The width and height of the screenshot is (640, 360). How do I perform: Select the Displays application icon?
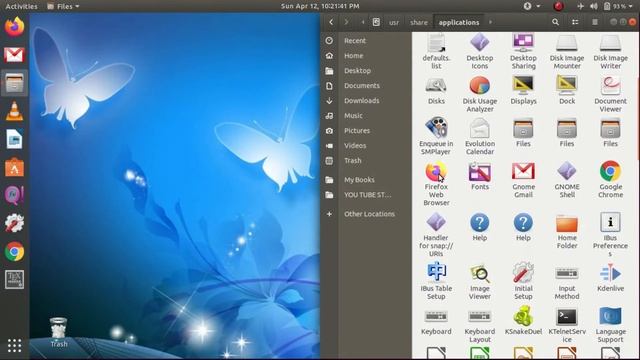(523, 86)
